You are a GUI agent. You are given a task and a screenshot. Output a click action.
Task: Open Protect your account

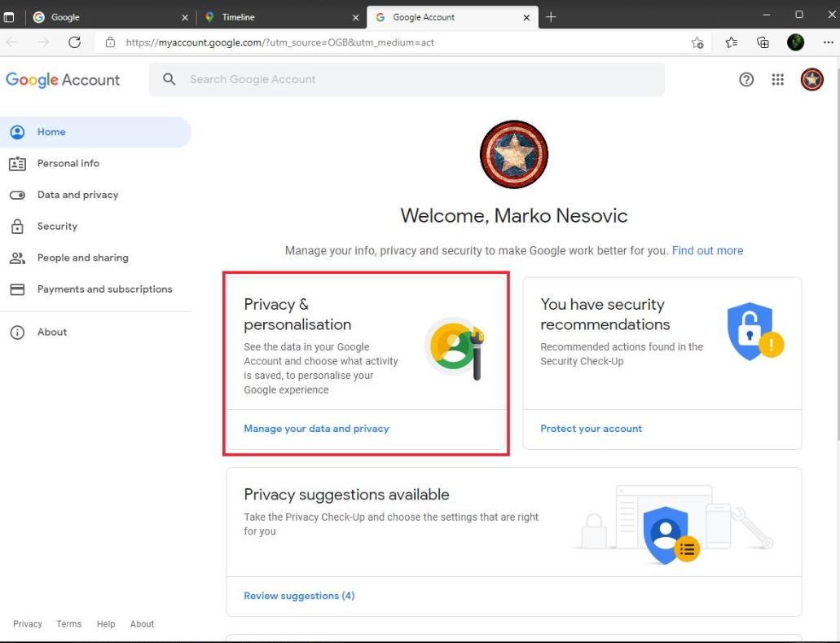591,428
